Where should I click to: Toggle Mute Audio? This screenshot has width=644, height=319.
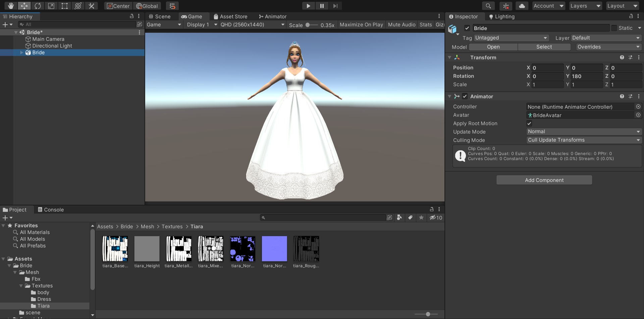pyautogui.click(x=401, y=25)
